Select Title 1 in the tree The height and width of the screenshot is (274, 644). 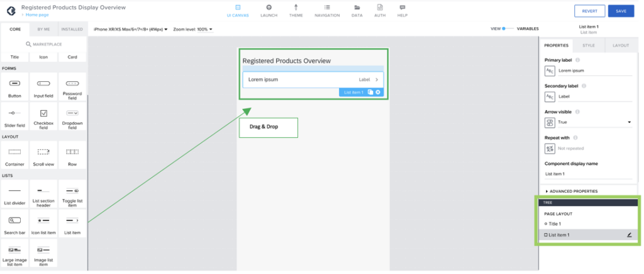click(554, 224)
